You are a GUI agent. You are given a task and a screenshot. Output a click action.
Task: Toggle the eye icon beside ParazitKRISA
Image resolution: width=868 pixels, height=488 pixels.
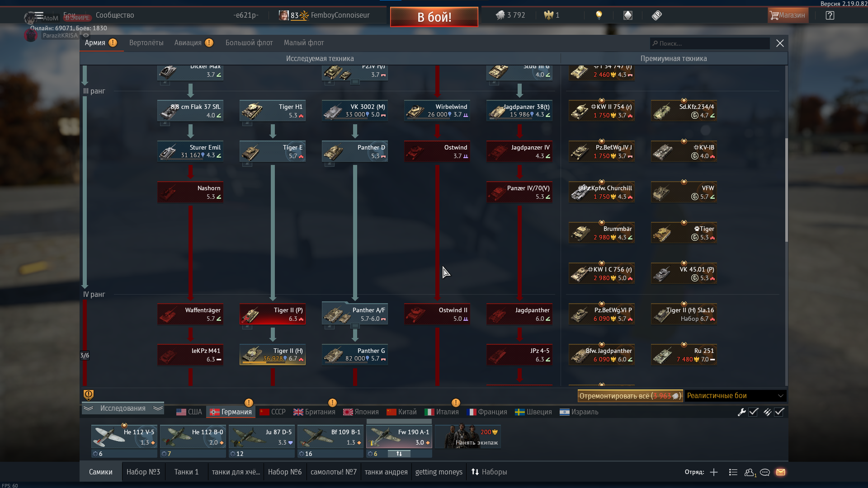pos(86,35)
